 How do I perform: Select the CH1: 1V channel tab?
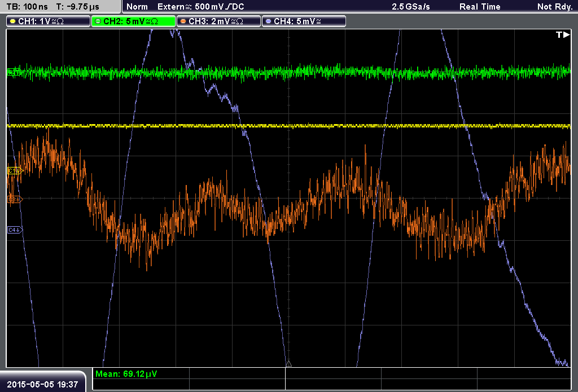[x=48, y=21]
